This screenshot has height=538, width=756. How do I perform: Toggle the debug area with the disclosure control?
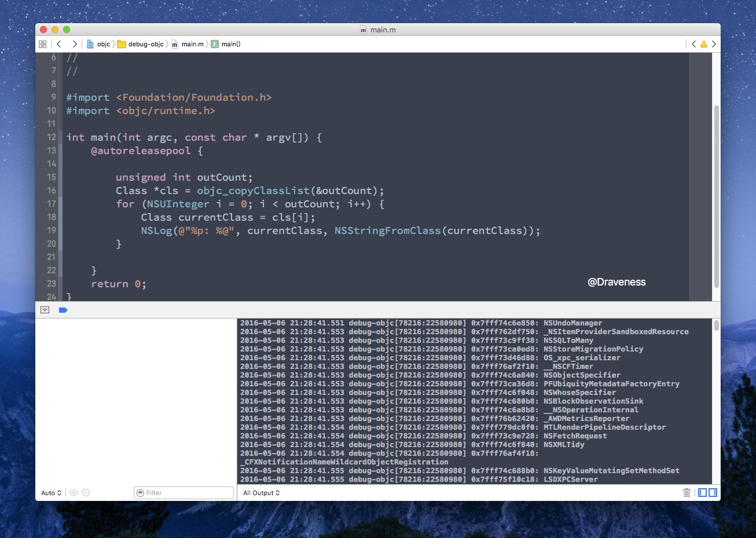[x=45, y=310]
